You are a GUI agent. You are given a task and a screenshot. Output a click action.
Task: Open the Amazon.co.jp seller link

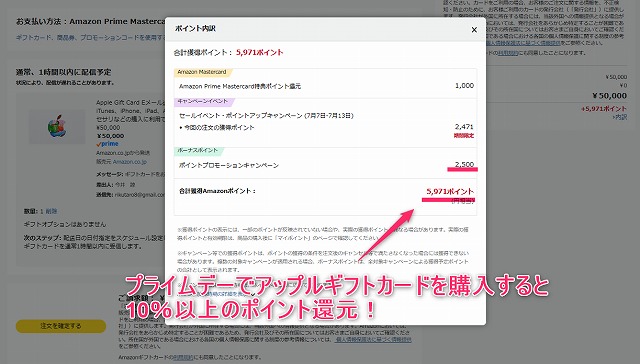[x=129, y=162]
